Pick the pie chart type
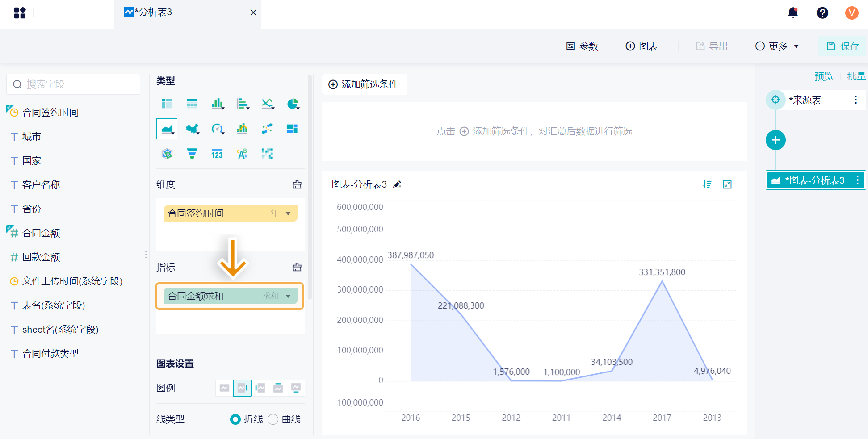The height and width of the screenshot is (439, 868). click(x=293, y=104)
